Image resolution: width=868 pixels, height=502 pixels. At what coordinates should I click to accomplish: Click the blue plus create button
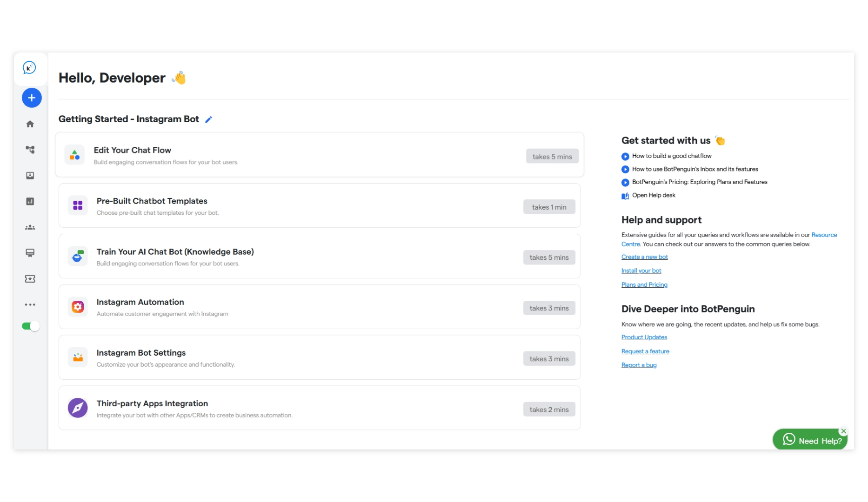[x=32, y=98]
